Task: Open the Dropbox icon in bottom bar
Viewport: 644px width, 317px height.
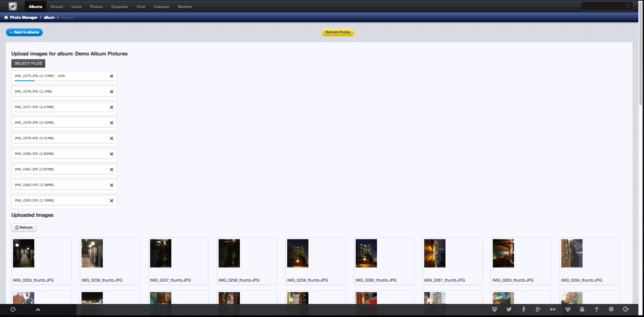Action: (494, 309)
